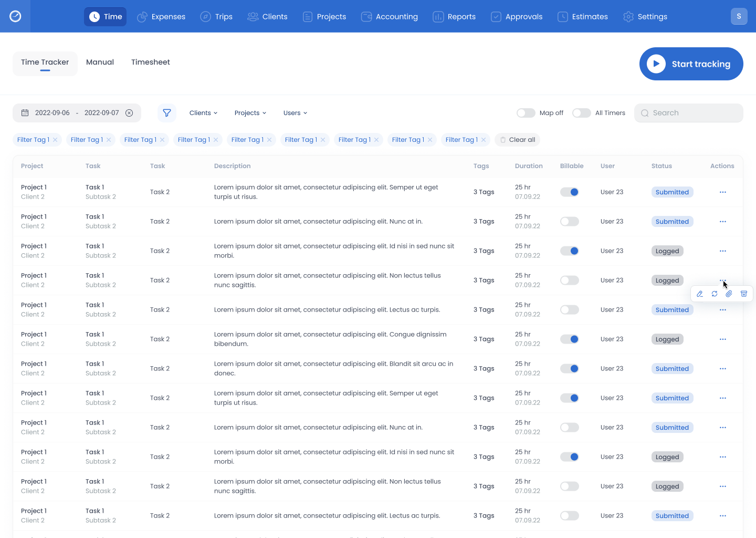Switch to the Timesheet tab

point(151,62)
